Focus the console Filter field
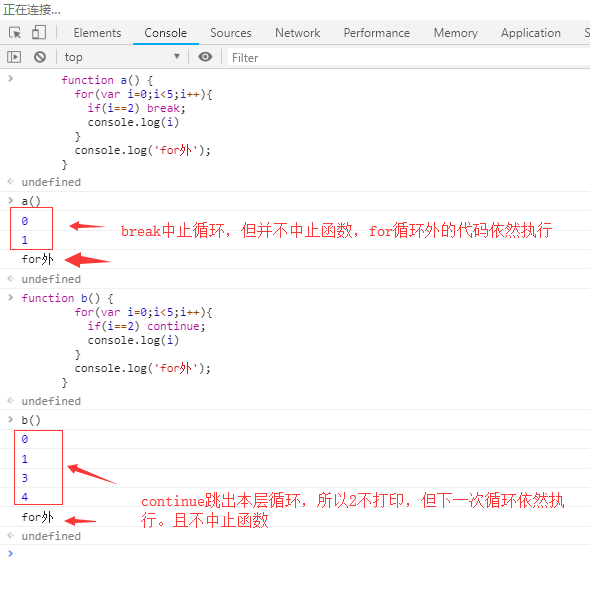The width and height of the screenshot is (590, 603). [409, 58]
